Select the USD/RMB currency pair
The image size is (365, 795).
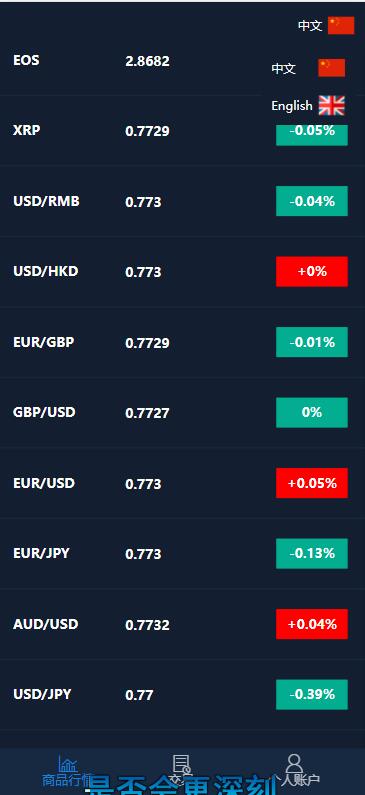[x=47, y=201]
